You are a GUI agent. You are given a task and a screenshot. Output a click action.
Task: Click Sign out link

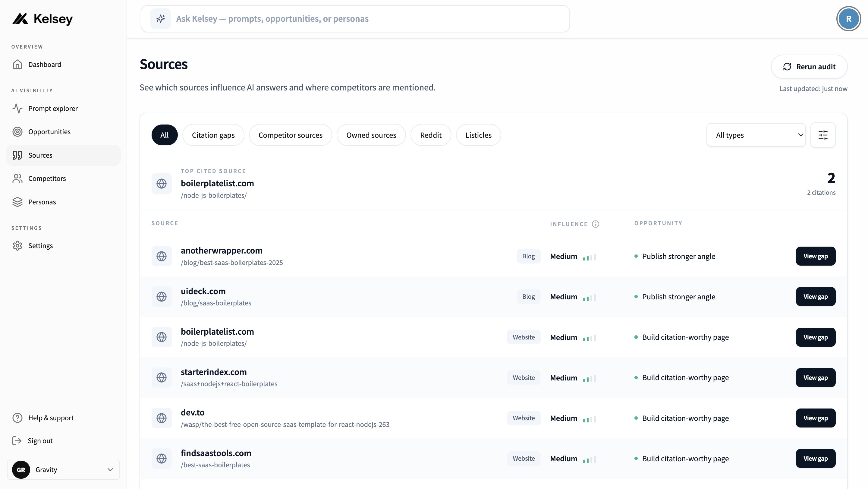pyautogui.click(x=63, y=441)
